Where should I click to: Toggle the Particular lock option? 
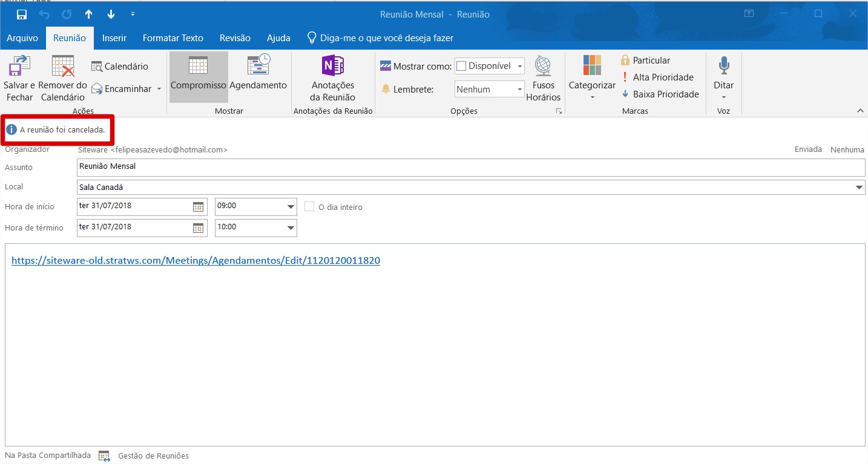(x=645, y=60)
